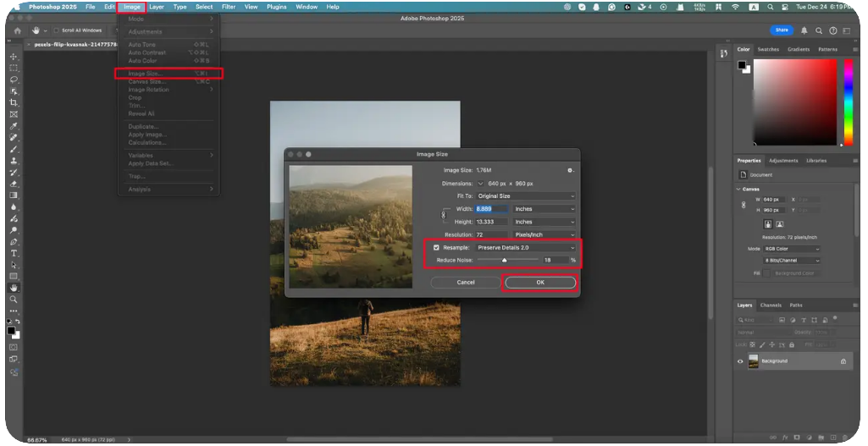
Task: Open the Resolution Pixels/Inch dropdown
Action: pyautogui.click(x=545, y=234)
